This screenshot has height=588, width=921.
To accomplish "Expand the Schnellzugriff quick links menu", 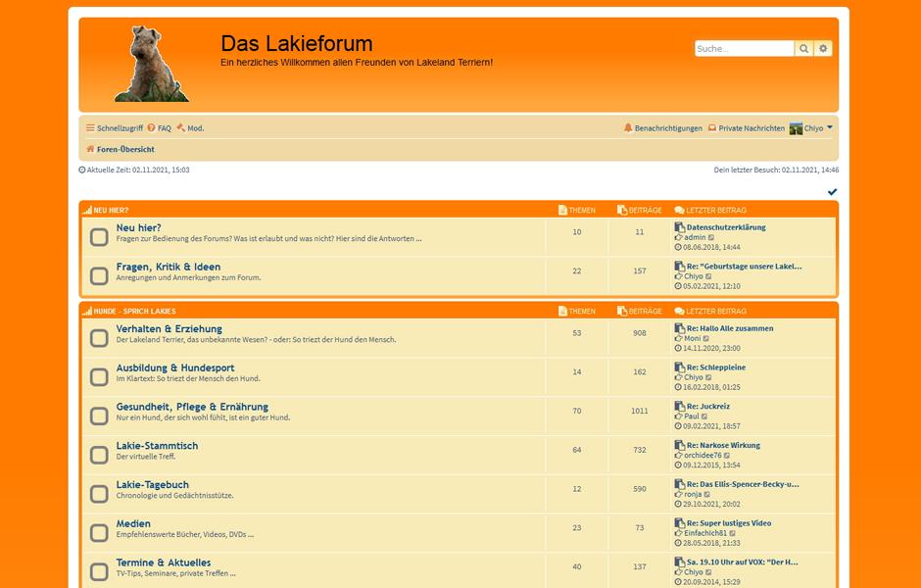I will (x=114, y=128).
